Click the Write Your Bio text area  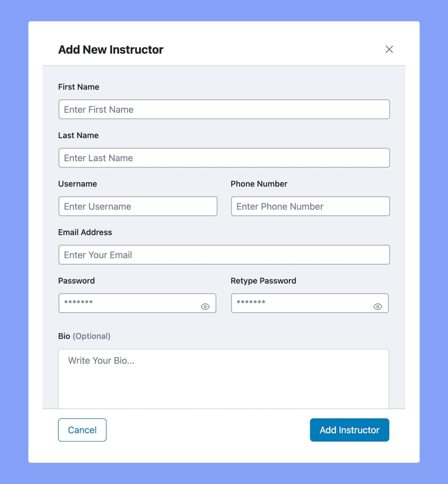click(223, 378)
